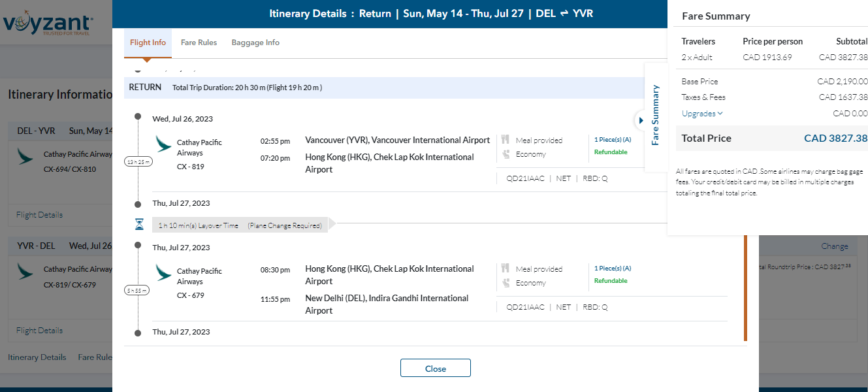Click the 13 h 25 m duration marker

(138, 161)
